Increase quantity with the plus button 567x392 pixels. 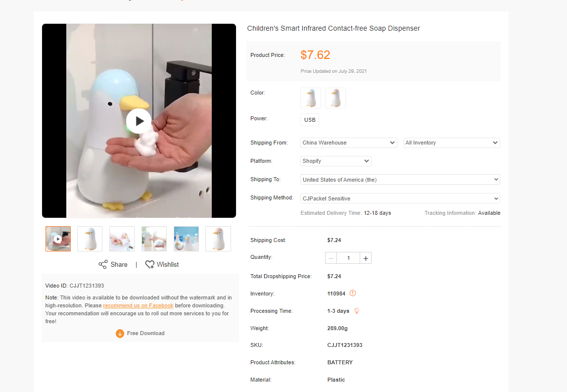pyautogui.click(x=366, y=258)
